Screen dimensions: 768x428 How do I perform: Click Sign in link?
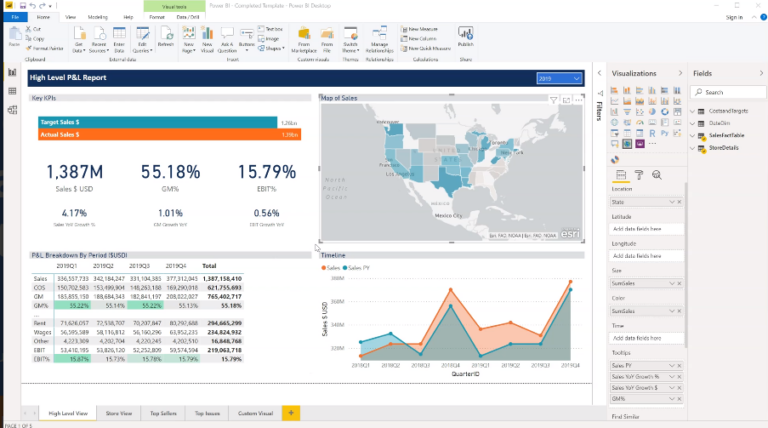coord(734,18)
